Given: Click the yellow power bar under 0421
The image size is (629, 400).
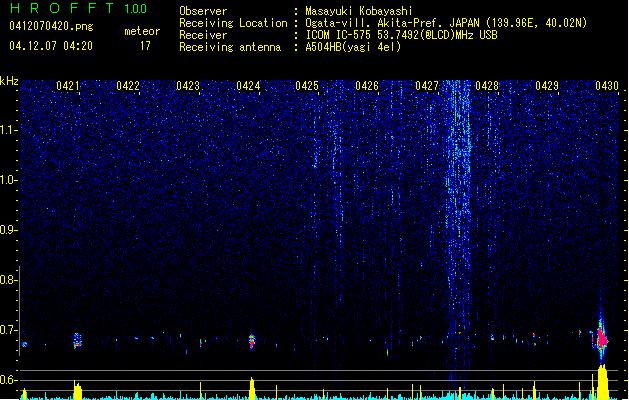Looking at the screenshot, I should click(x=77, y=390).
